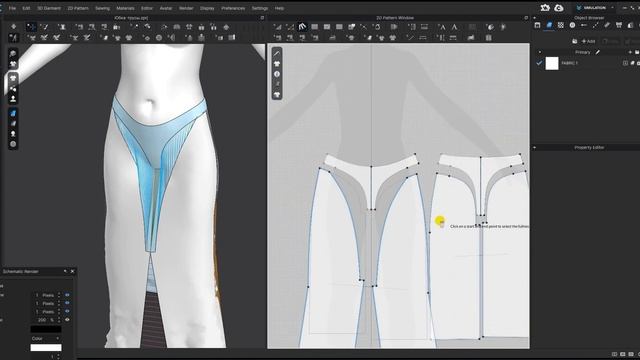Click the white color swatch below Color dropdown
640x360 pixels.
point(46,347)
